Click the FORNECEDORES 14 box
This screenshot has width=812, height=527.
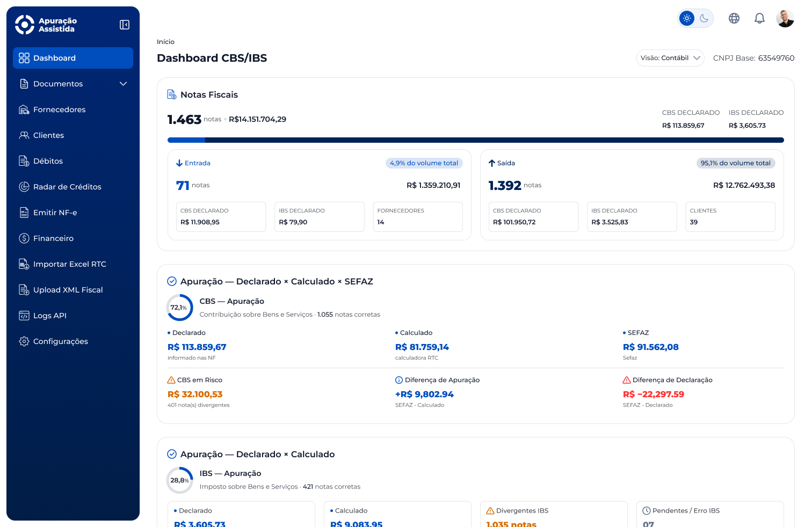click(418, 217)
